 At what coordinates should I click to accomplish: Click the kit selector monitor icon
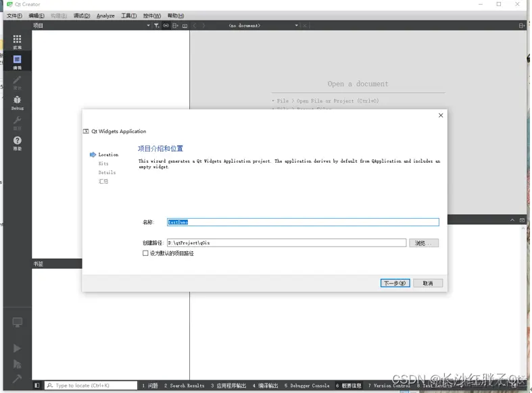tap(18, 322)
